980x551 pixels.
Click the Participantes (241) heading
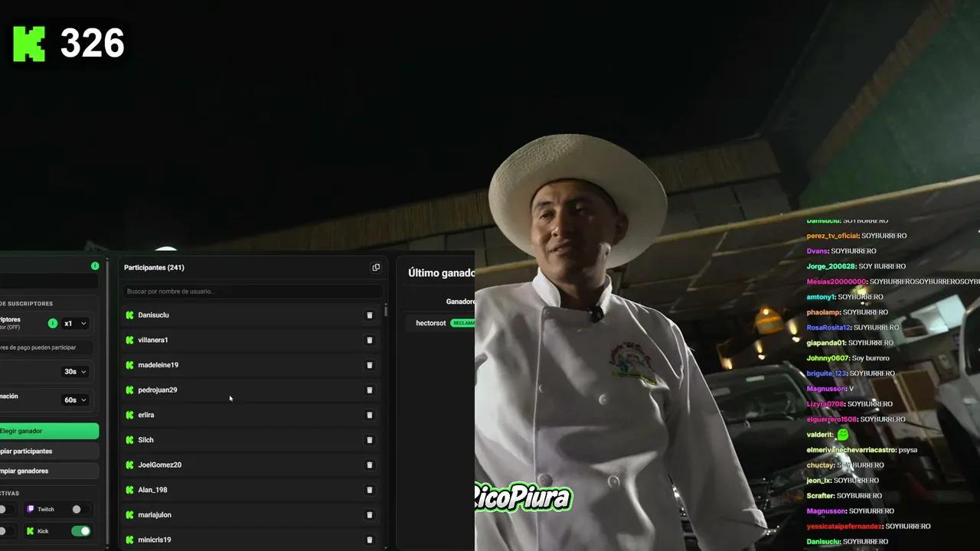(x=154, y=268)
